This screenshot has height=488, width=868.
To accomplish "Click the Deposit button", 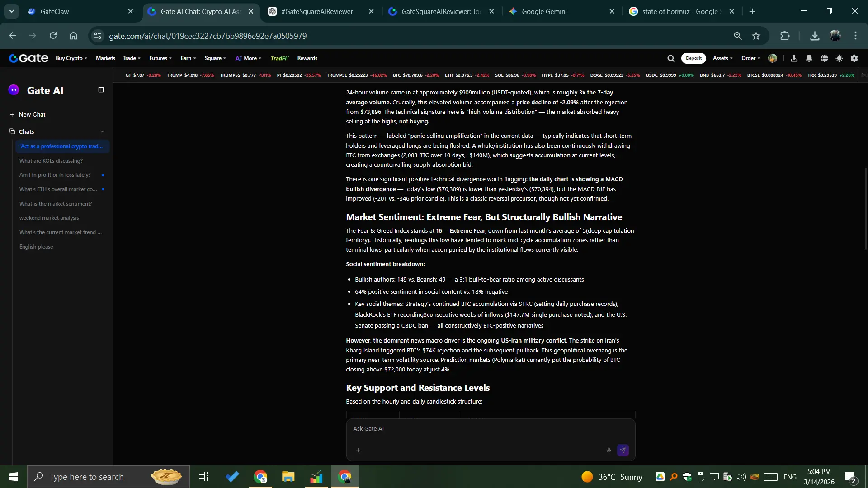I will [693, 58].
